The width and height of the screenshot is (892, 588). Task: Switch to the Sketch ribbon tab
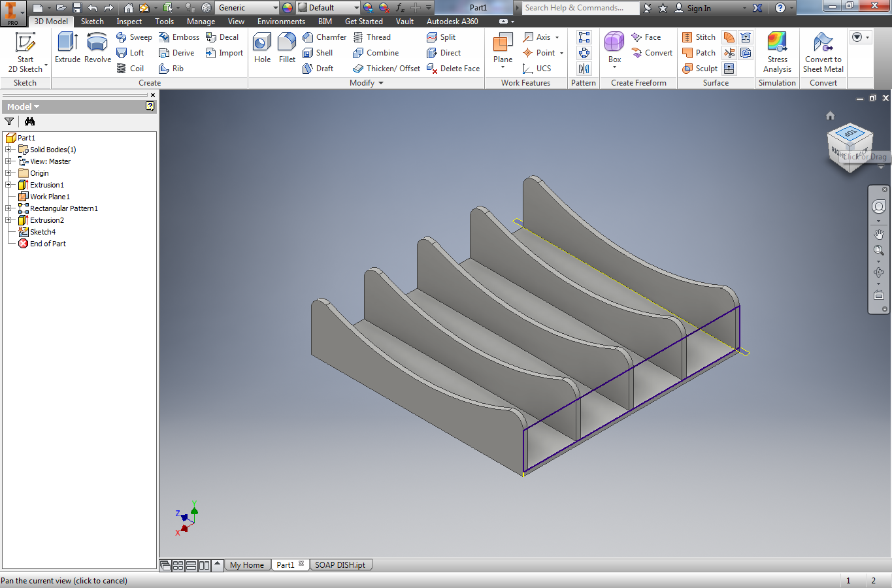pos(92,22)
